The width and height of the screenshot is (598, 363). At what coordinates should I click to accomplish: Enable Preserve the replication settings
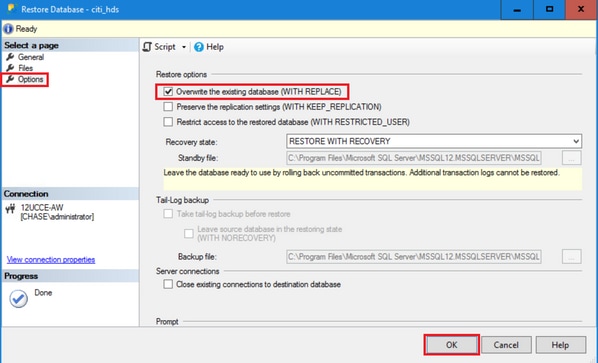[168, 107]
